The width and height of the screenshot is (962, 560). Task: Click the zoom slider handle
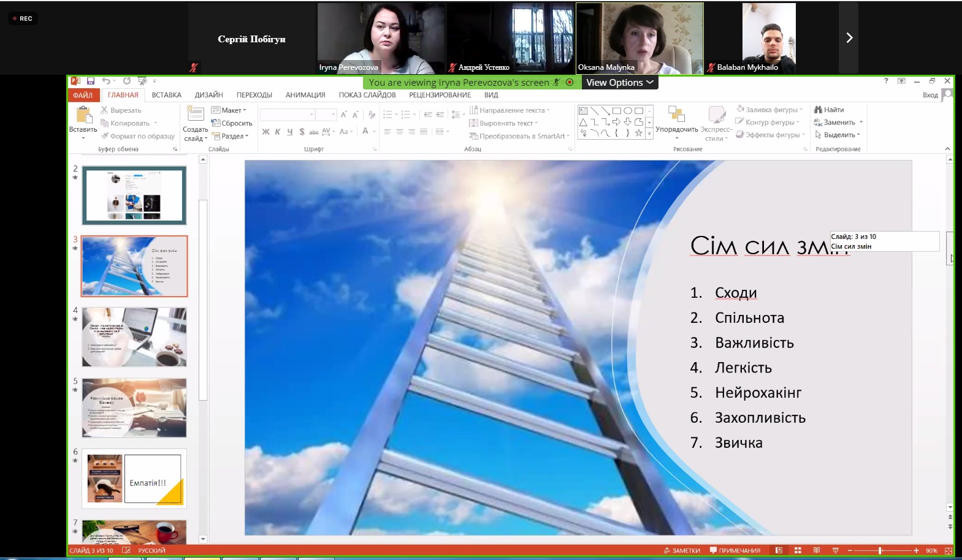click(x=880, y=550)
